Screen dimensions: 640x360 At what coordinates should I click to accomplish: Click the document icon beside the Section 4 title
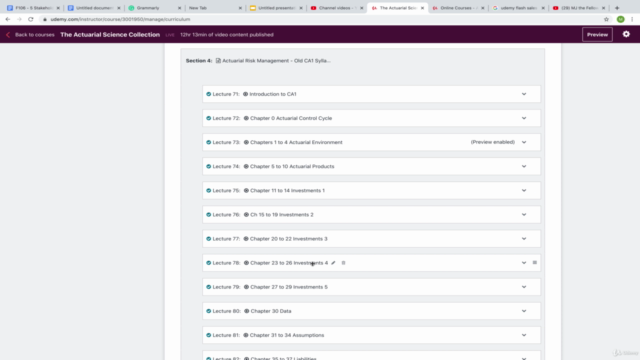click(x=218, y=60)
